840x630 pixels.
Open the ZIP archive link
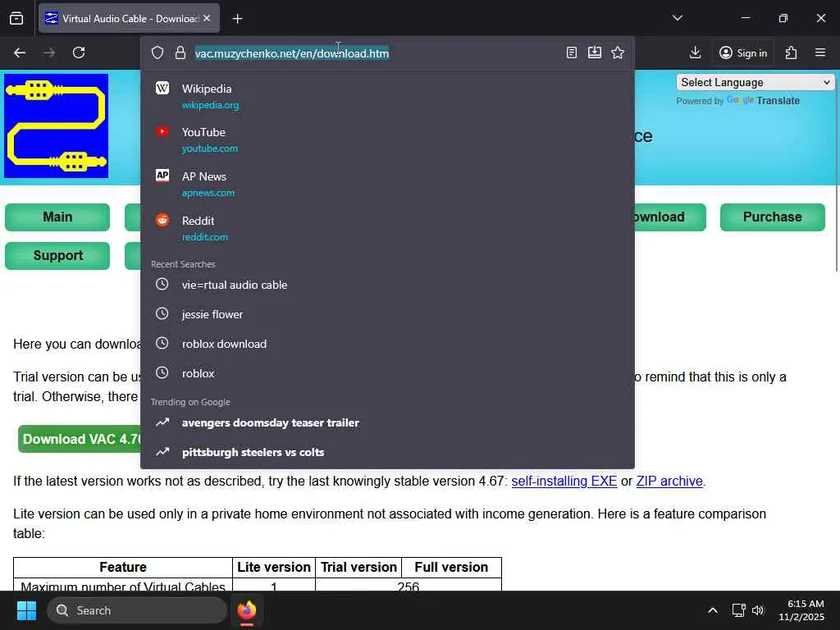(669, 481)
